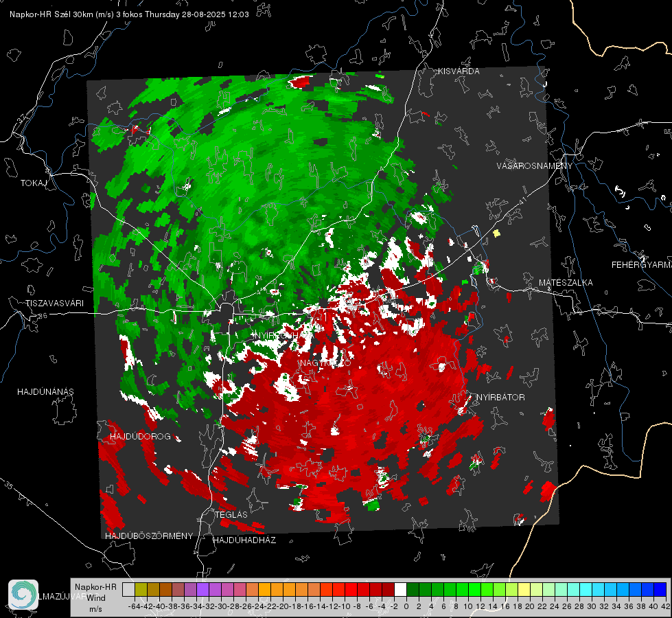Click the MÁTÉSZALKA town label
672x618 pixels.
566,283
